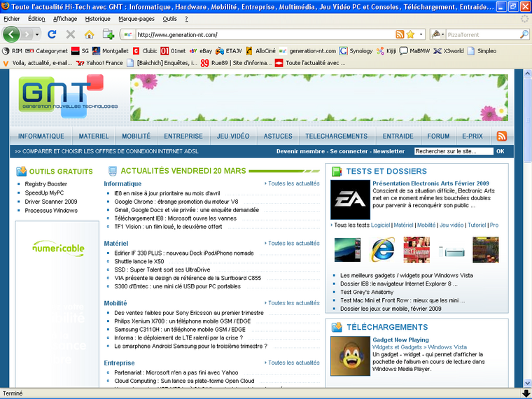
Task: Start search with the magnifier icon
Action: point(524,34)
